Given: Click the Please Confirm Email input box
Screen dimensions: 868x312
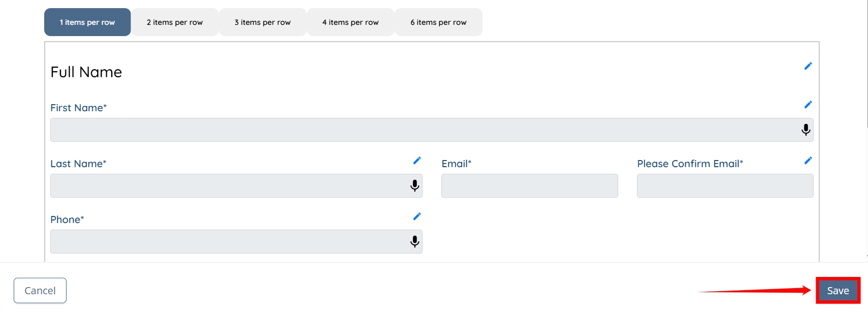Looking at the screenshot, I should (725, 185).
